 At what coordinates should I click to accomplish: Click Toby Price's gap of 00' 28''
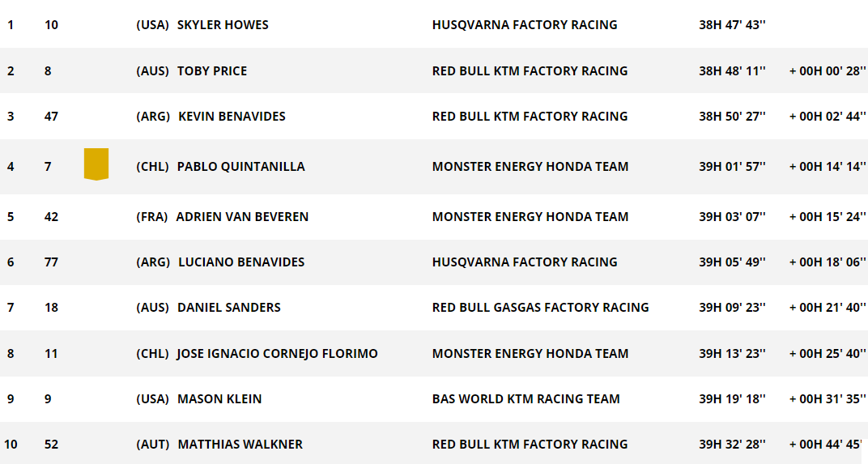(x=828, y=71)
